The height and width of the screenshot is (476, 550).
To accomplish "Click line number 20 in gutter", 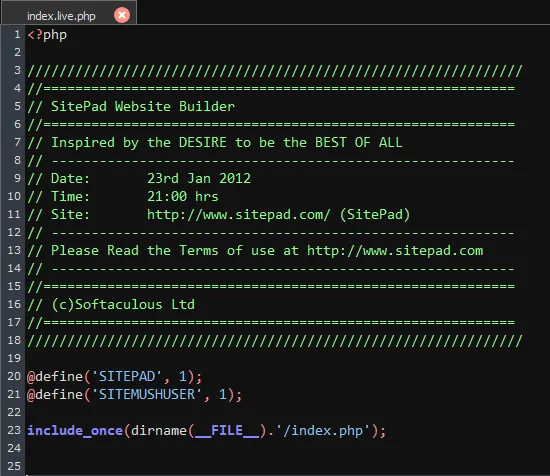I will (14, 376).
